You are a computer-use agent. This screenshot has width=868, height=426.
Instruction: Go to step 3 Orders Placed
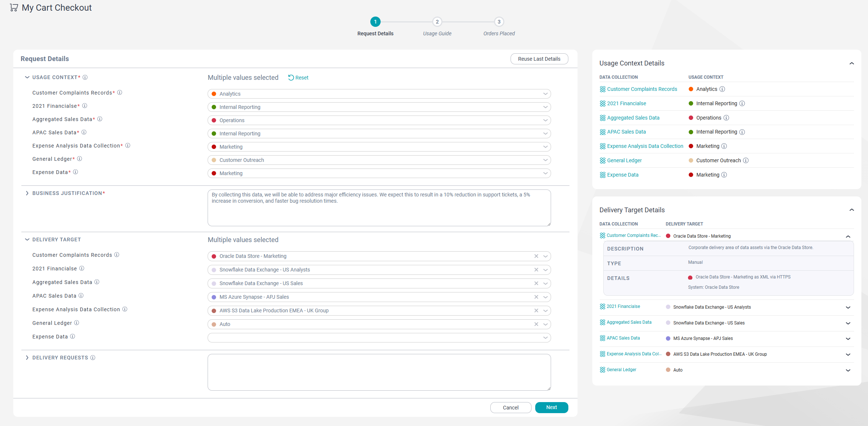pos(499,22)
